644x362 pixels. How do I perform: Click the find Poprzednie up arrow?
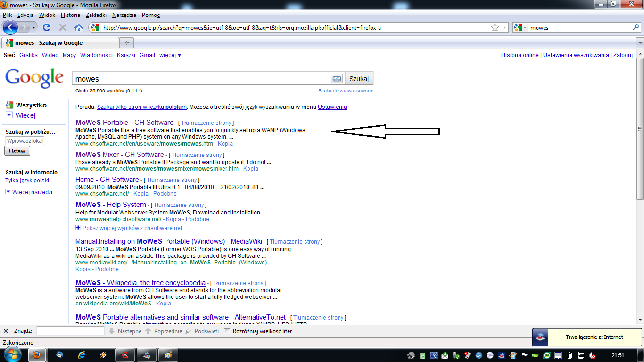148,331
